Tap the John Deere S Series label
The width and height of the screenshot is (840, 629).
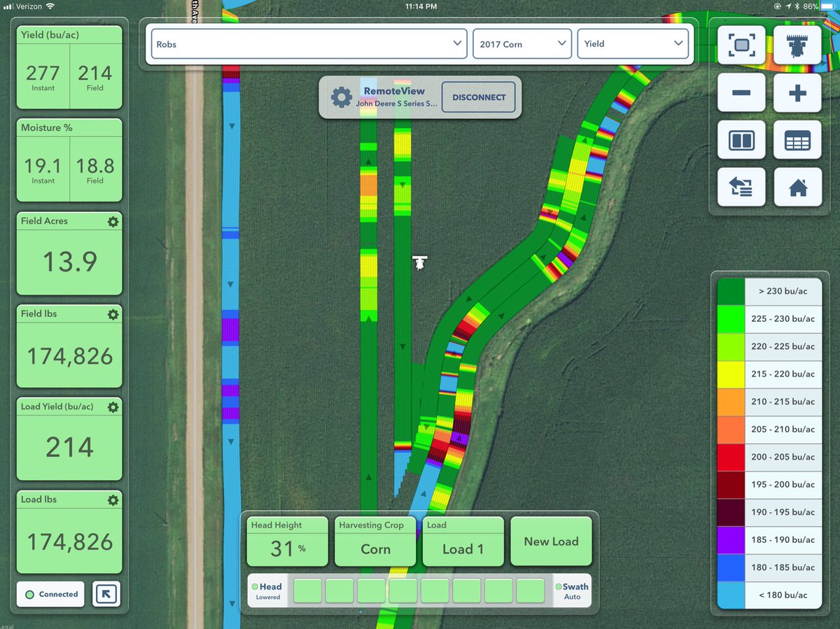point(396,104)
